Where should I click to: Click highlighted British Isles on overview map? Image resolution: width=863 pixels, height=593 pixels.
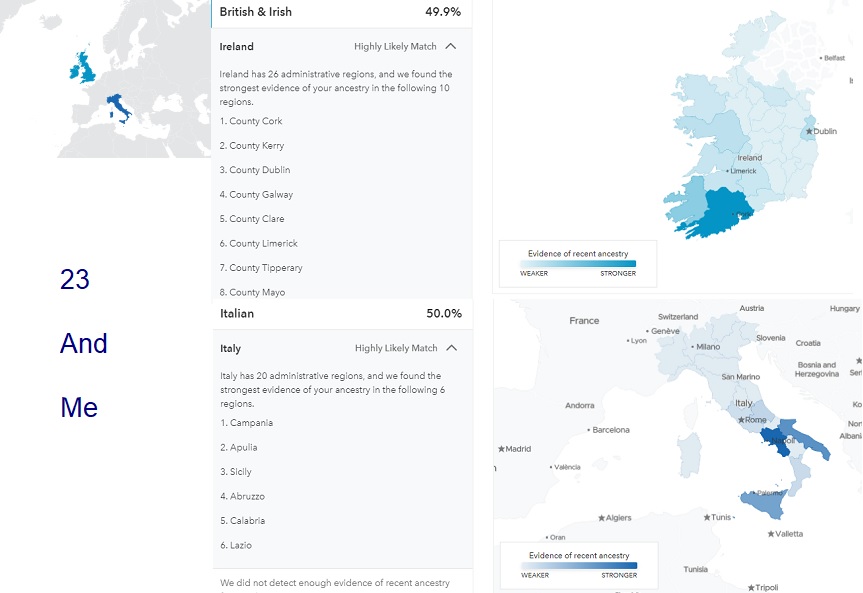[83, 67]
